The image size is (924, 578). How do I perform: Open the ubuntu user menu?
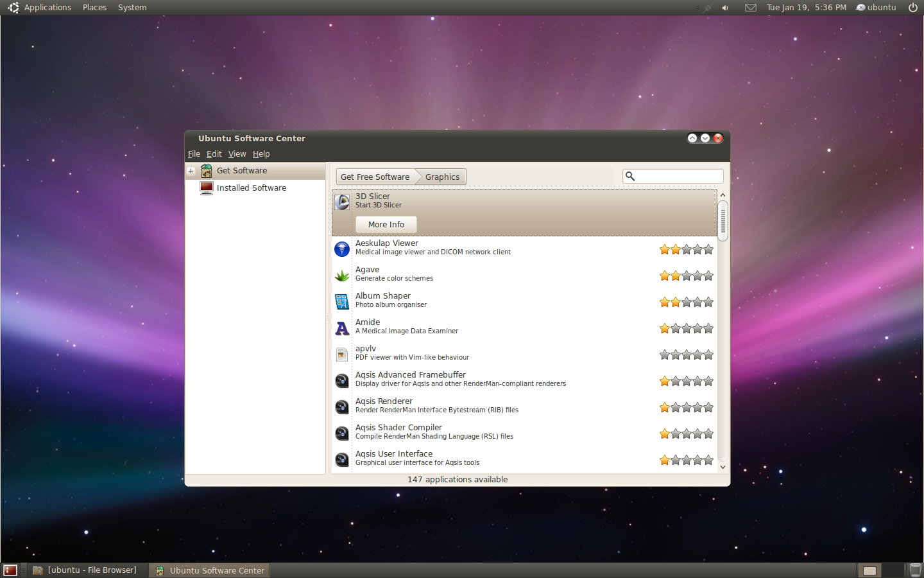[x=877, y=8]
